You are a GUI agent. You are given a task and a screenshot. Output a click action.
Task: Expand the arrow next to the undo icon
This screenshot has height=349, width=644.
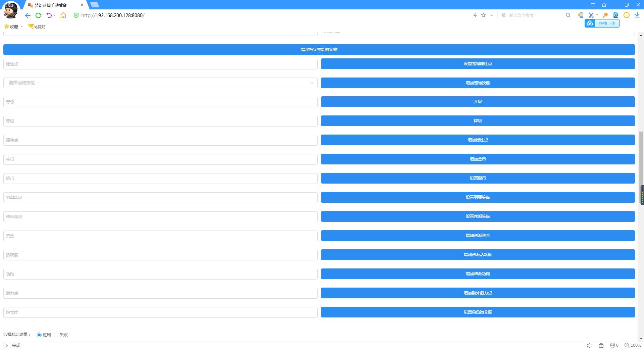(55, 15)
